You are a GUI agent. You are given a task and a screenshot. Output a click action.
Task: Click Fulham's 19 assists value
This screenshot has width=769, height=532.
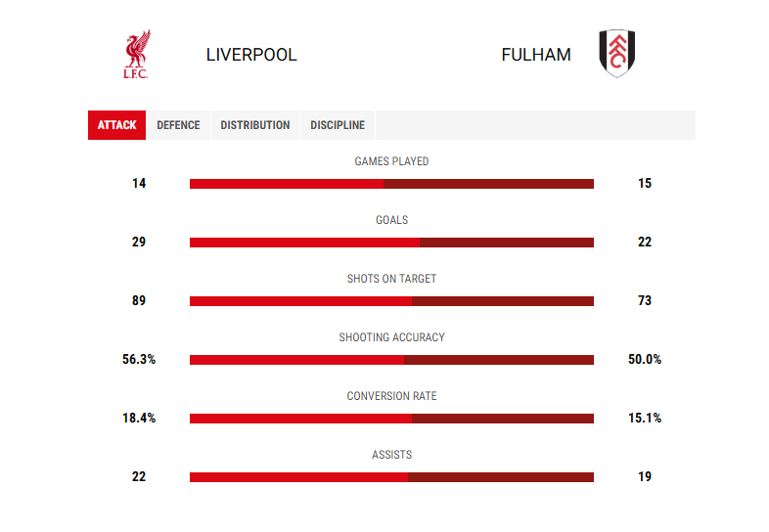coord(645,476)
